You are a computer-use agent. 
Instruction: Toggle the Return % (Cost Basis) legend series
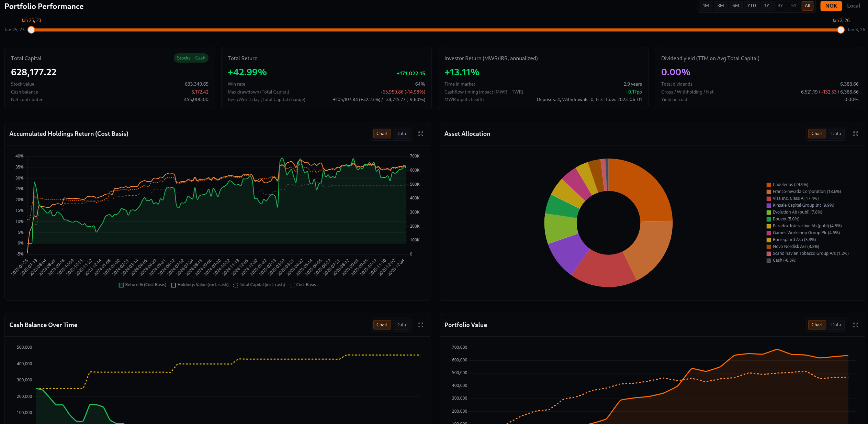pyautogui.click(x=143, y=285)
